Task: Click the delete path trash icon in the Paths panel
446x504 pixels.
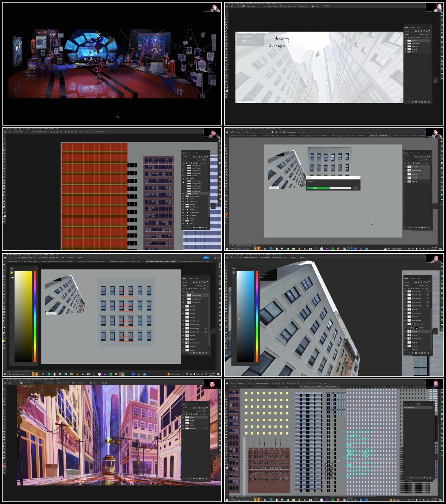Action: (431, 478)
